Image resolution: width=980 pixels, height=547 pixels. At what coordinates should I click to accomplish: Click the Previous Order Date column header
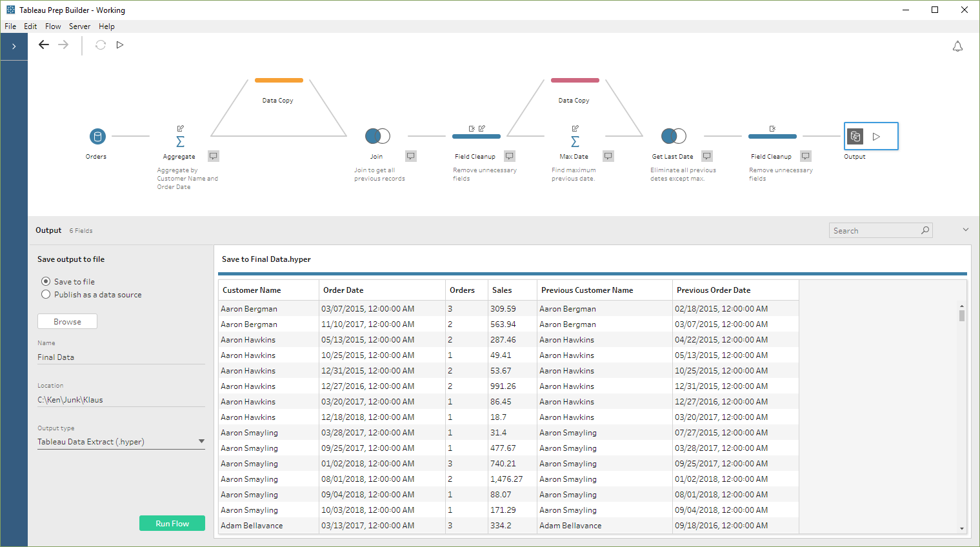(736, 290)
